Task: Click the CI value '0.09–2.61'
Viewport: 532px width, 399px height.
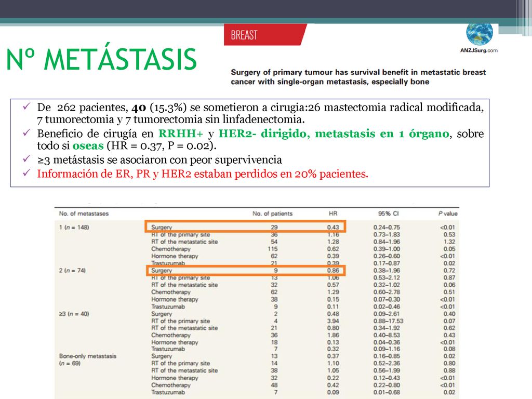Action: pyautogui.click(x=387, y=314)
